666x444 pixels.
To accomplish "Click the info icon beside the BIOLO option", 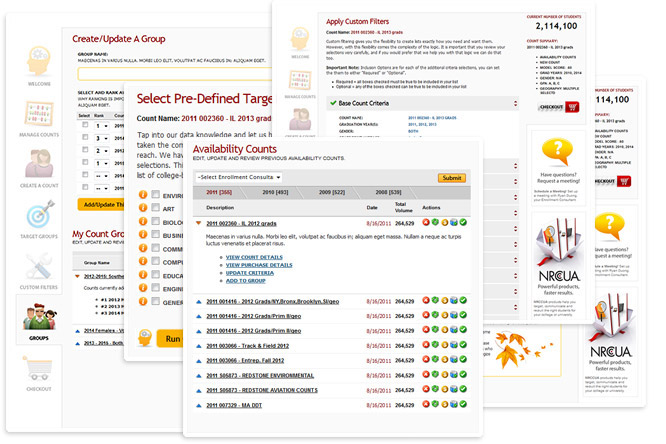I will pyautogui.click(x=143, y=221).
